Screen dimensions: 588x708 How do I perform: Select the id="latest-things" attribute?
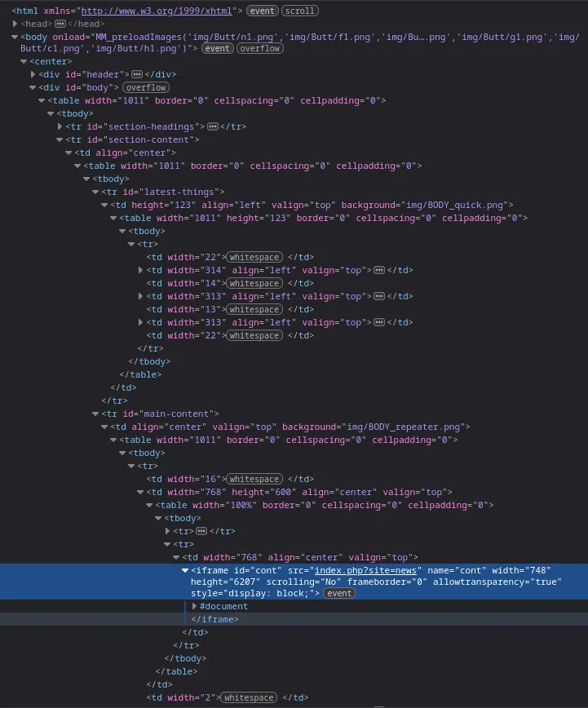pyautogui.click(x=170, y=192)
